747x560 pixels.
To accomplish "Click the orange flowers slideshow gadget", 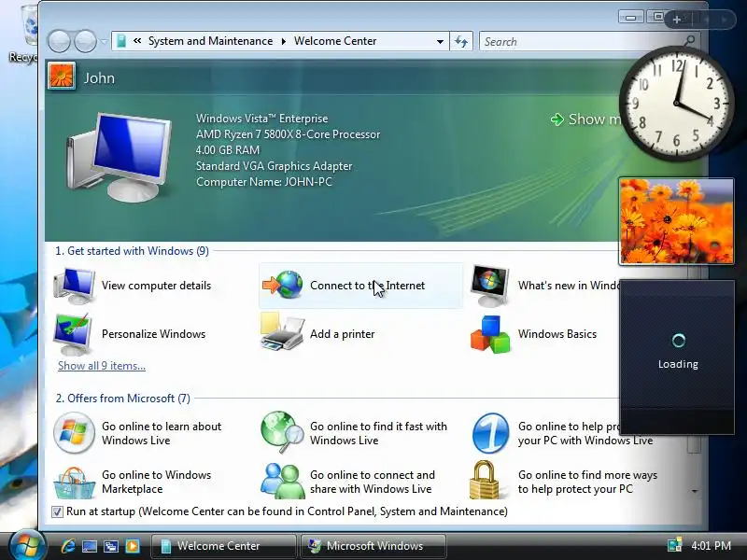I will point(676,221).
